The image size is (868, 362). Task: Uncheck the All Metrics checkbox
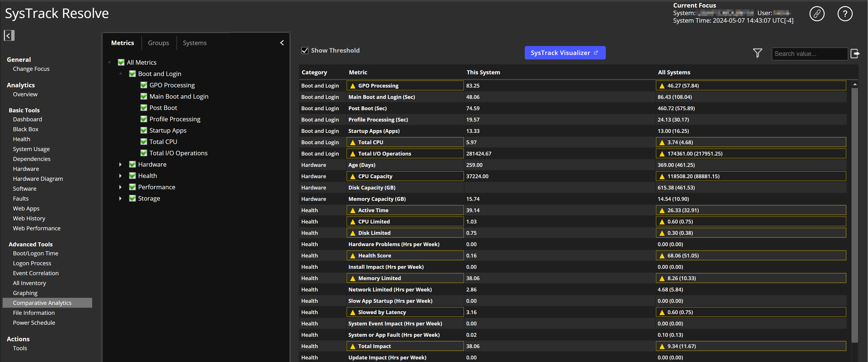121,62
